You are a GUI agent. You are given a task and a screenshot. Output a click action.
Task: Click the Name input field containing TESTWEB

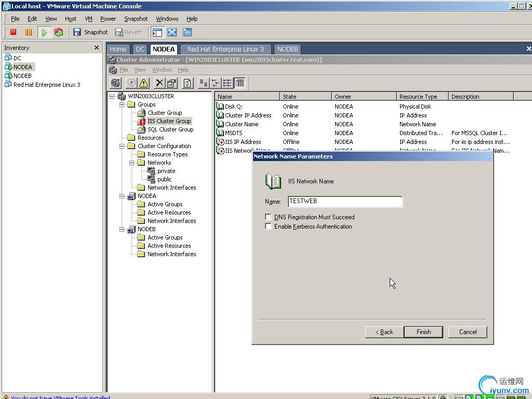[345, 202]
